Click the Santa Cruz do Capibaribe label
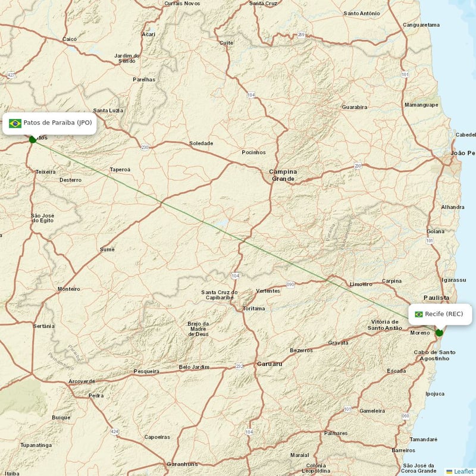Screen dimensions: 476x476 point(219,295)
